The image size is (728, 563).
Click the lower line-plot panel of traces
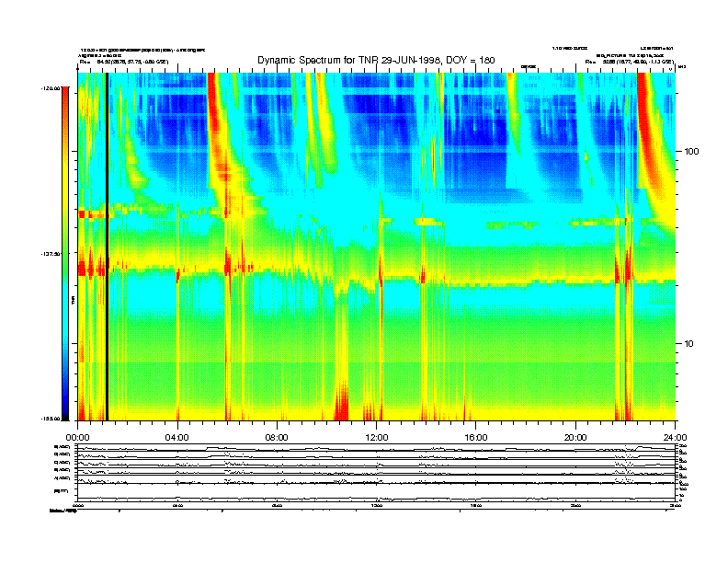coord(377,473)
